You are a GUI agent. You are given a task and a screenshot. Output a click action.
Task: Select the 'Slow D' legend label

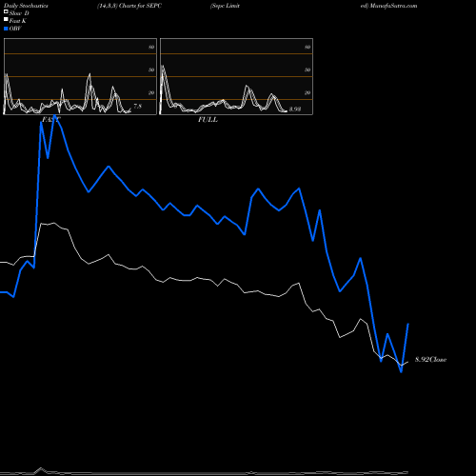pyautogui.click(x=19, y=13)
